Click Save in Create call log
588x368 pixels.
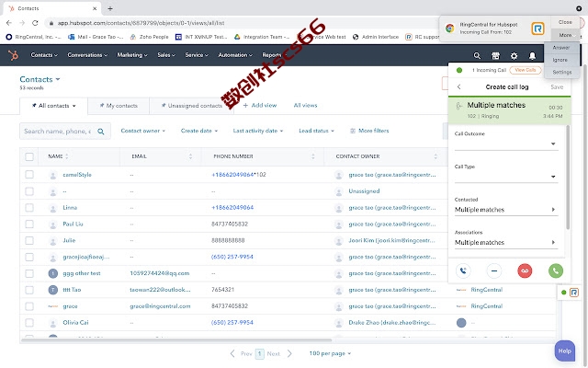point(557,87)
